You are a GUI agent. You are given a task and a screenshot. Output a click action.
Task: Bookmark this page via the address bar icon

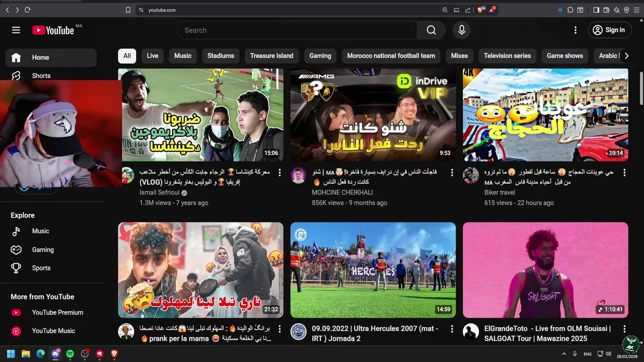[x=128, y=10]
